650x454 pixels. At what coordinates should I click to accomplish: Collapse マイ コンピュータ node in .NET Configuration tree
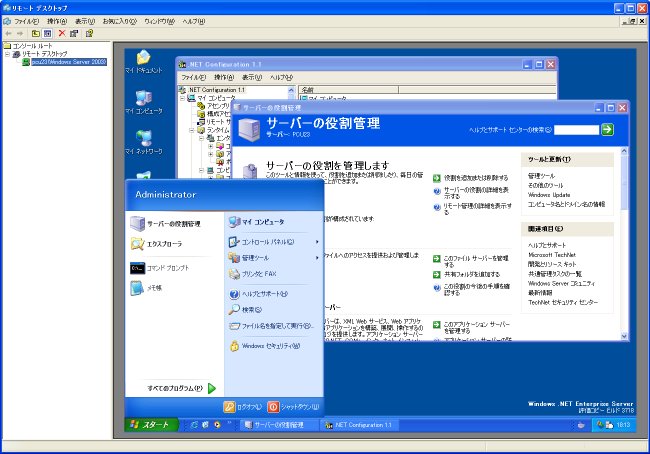183,98
